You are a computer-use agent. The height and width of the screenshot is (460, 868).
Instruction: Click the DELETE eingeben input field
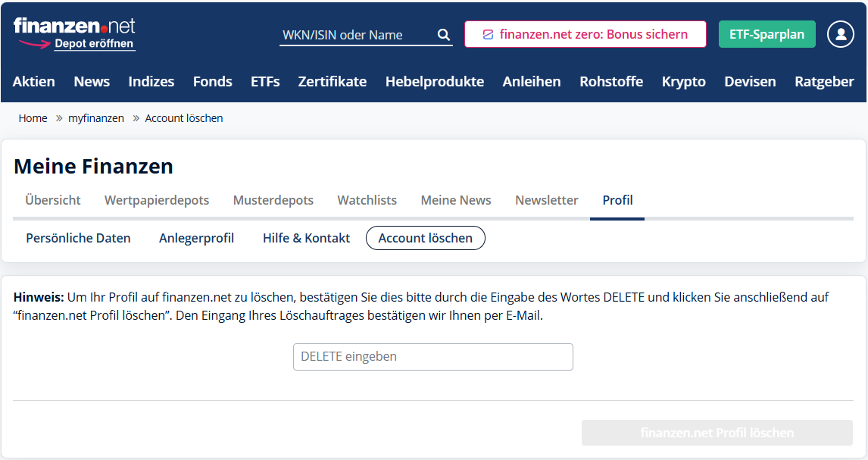pyautogui.click(x=432, y=357)
